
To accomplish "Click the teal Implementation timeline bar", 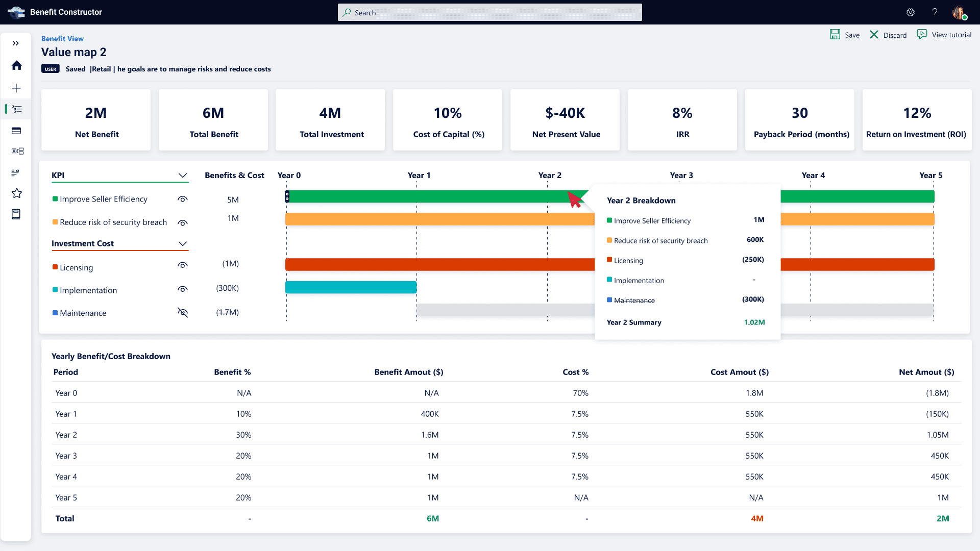I will click(x=351, y=287).
